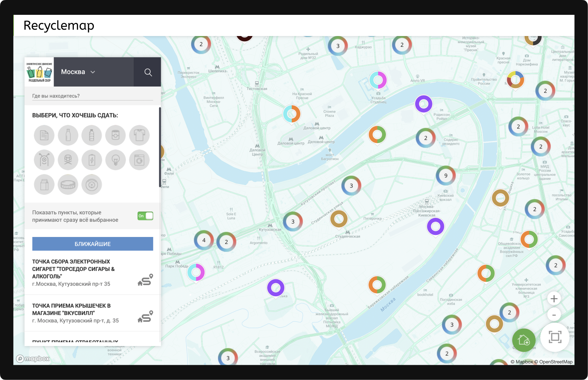Open cyan-orange marker beside Crowne Plaza
The width and height of the screenshot is (588, 380).
[292, 114]
